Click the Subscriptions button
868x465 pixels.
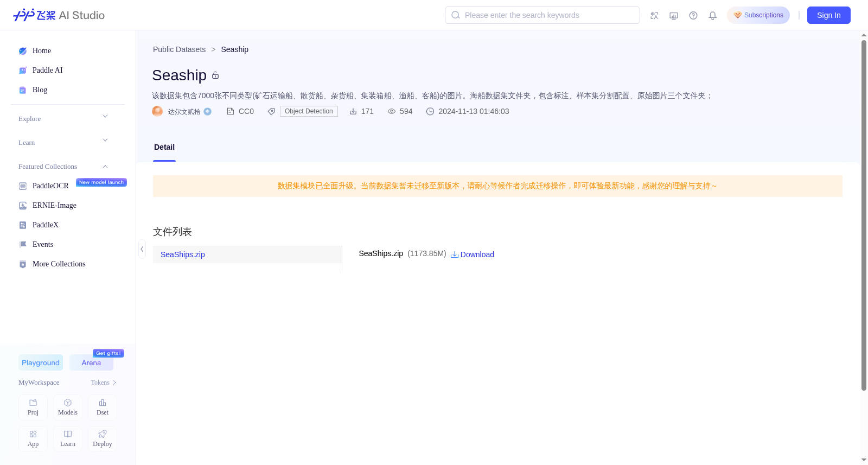758,15
